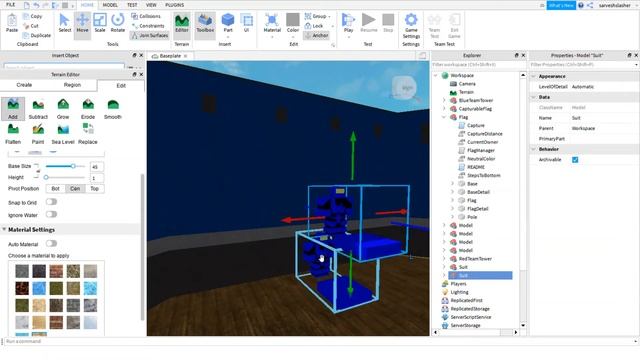
Task: Select the Flatten terrain tool
Action: [x=13, y=134]
